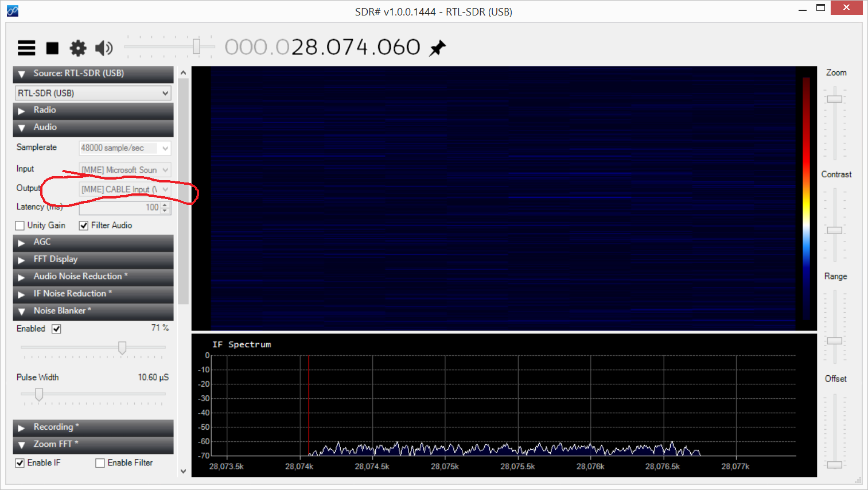Click the SDR# app icon in title bar
The width and height of the screenshot is (868, 490).
(x=12, y=11)
